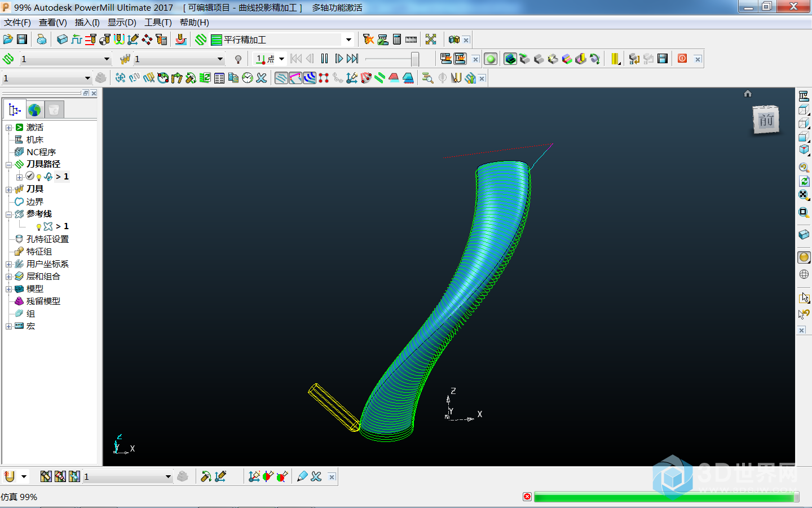Open the 帮助(H) menu
The height and width of the screenshot is (508, 812).
(x=195, y=23)
